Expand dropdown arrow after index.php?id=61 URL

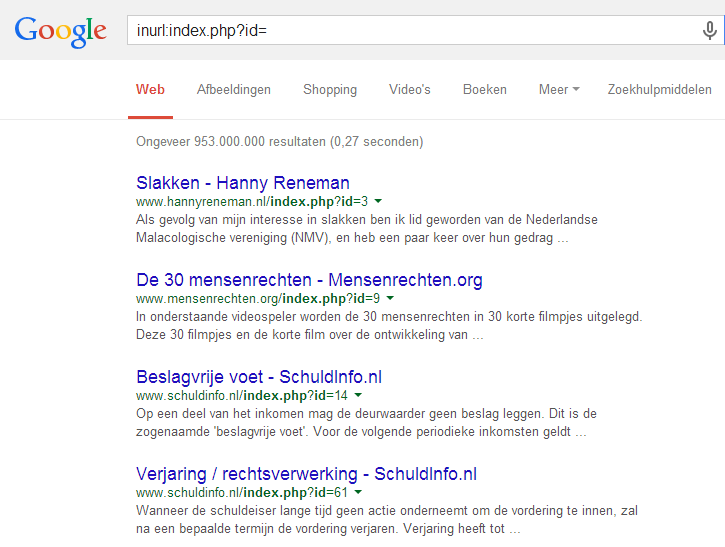point(358,492)
